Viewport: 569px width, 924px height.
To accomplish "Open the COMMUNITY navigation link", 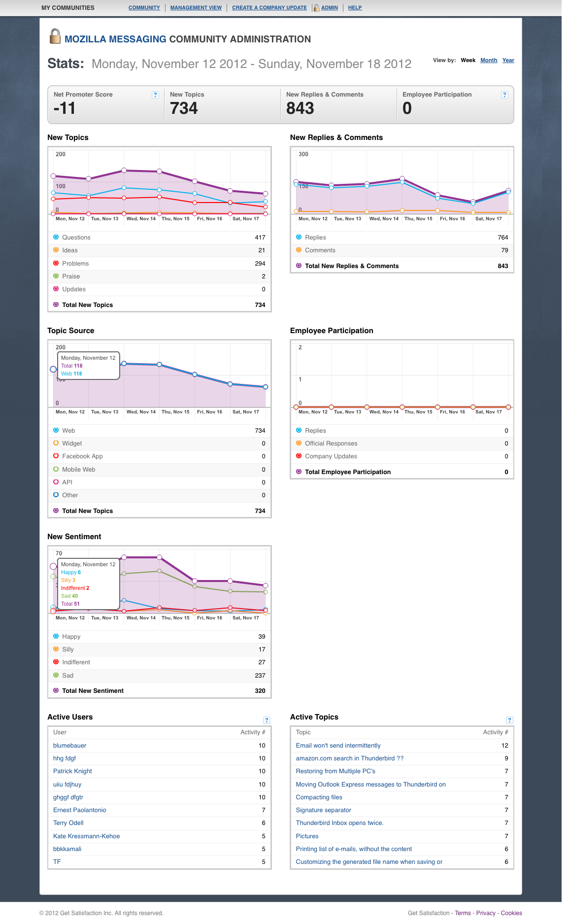I will pos(144,8).
